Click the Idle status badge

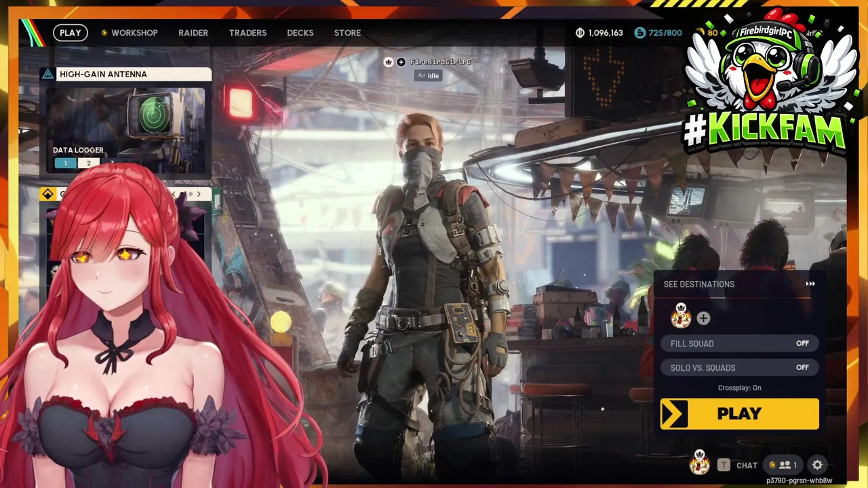[429, 76]
